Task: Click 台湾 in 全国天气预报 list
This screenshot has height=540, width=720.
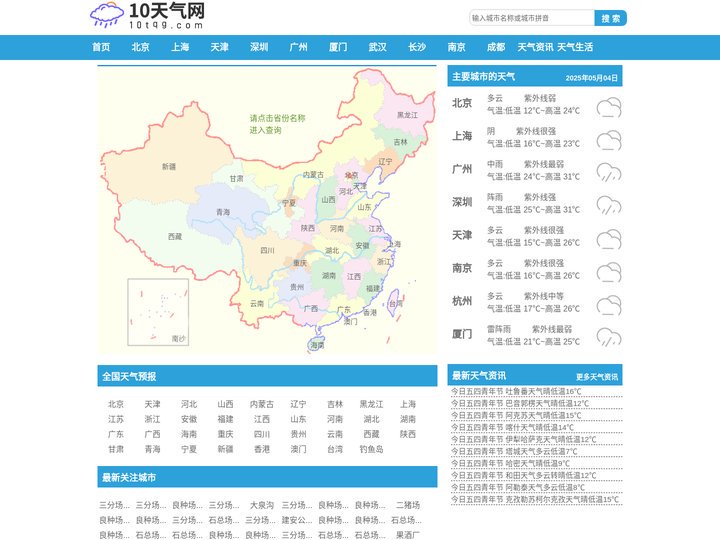Action: coord(335,449)
